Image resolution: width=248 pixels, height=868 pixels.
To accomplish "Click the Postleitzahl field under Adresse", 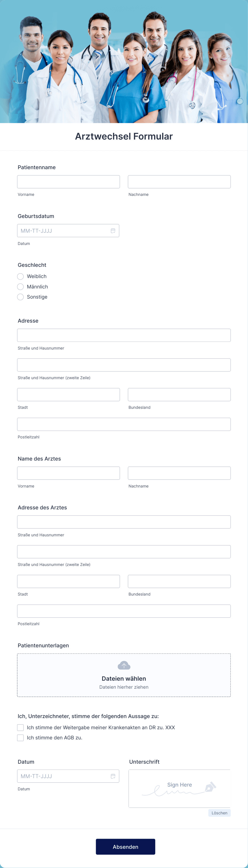I will (124, 424).
